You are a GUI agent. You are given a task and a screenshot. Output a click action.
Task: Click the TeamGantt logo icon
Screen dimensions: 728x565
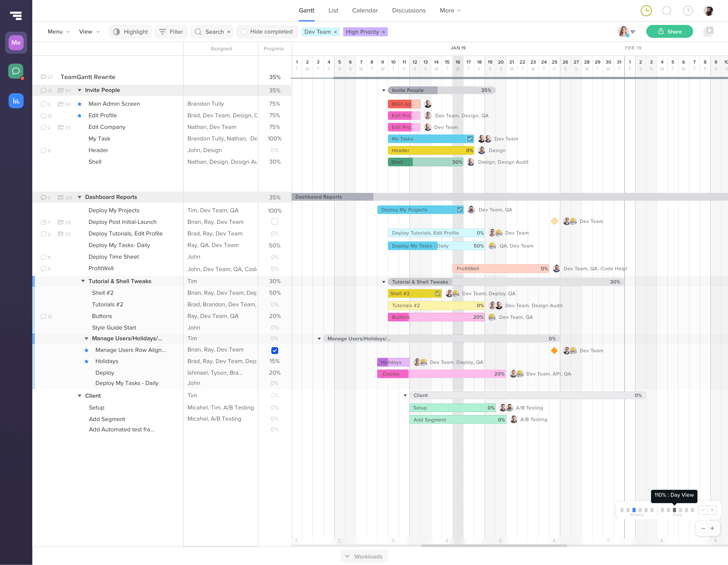(x=16, y=15)
